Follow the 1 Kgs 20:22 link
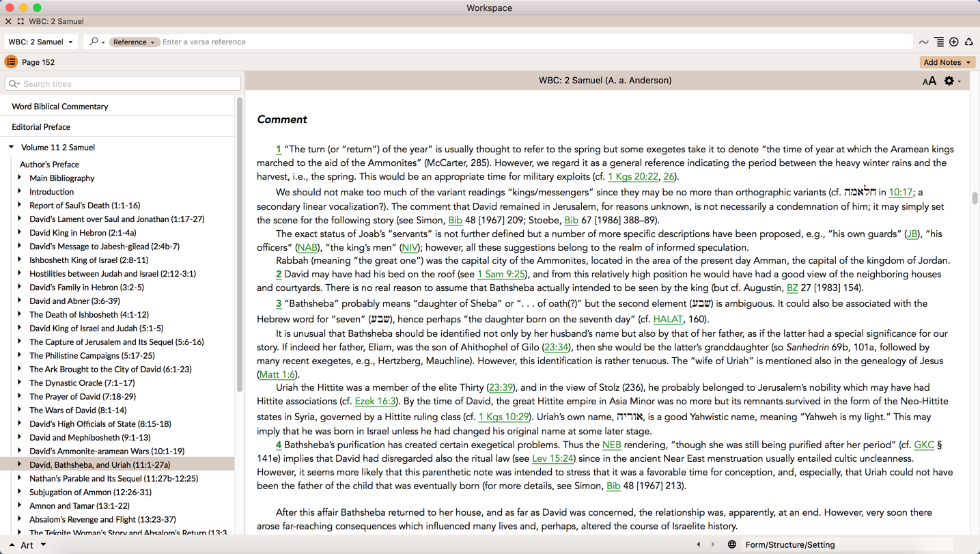 [633, 177]
